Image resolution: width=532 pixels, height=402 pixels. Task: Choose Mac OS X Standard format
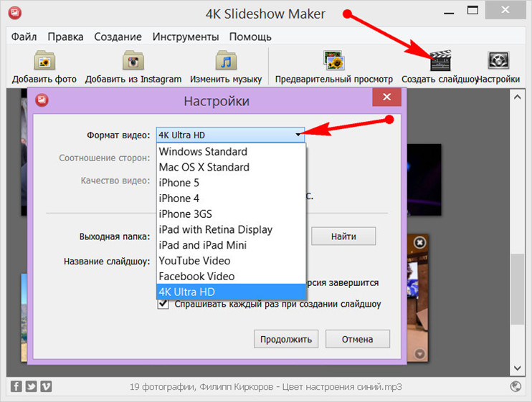(231, 167)
